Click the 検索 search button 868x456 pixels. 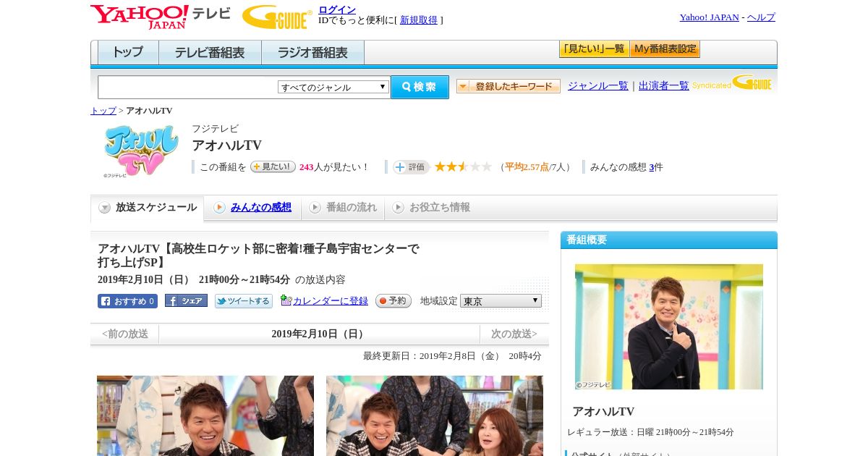420,87
